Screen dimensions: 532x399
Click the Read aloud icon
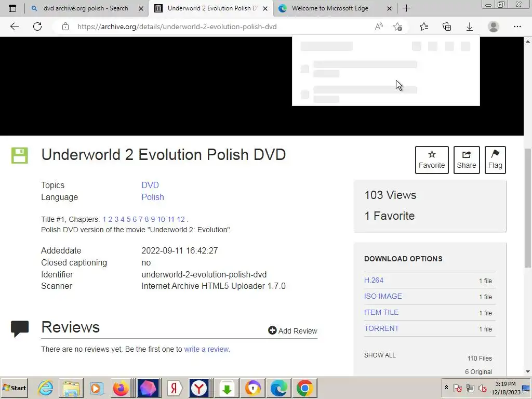click(x=379, y=26)
